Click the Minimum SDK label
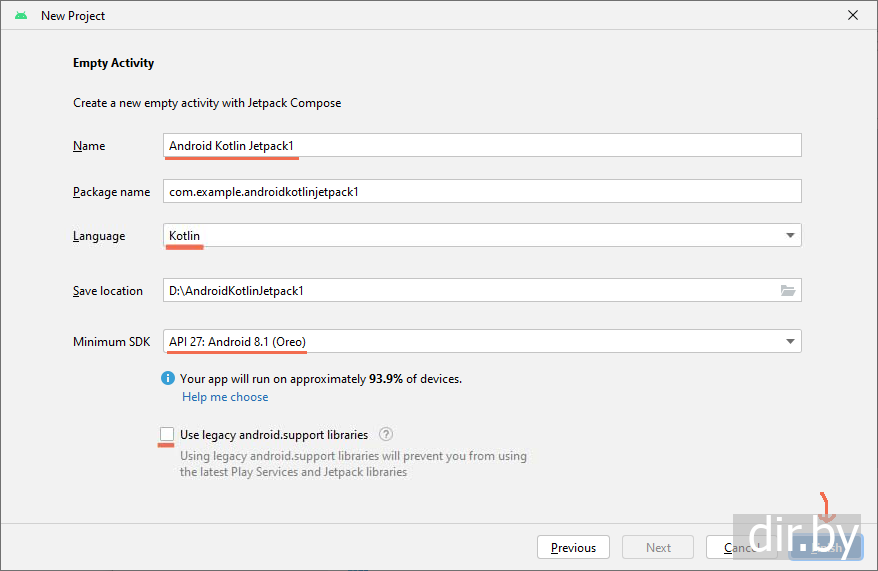The height and width of the screenshot is (571, 878). pos(111,342)
